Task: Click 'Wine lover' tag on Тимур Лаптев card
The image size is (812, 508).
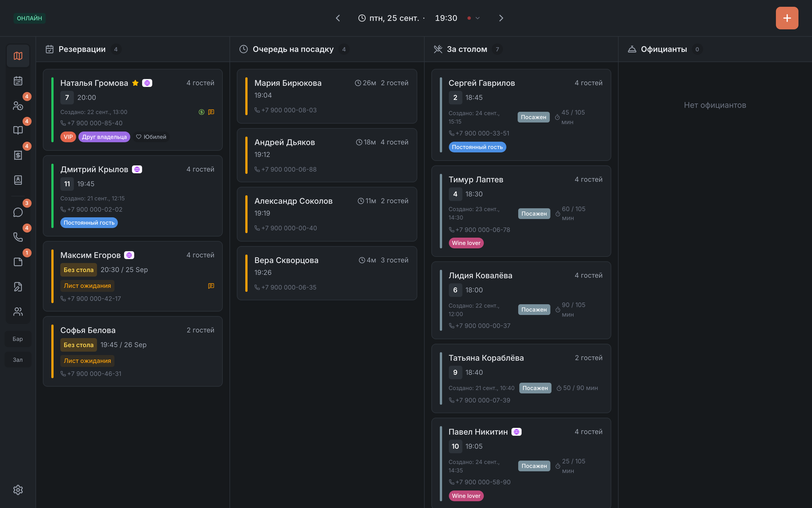Action: (466, 243)
